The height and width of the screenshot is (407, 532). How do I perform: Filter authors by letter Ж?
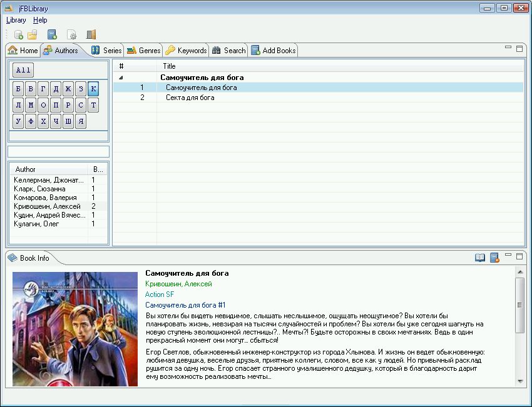click(x=68, y=89)
